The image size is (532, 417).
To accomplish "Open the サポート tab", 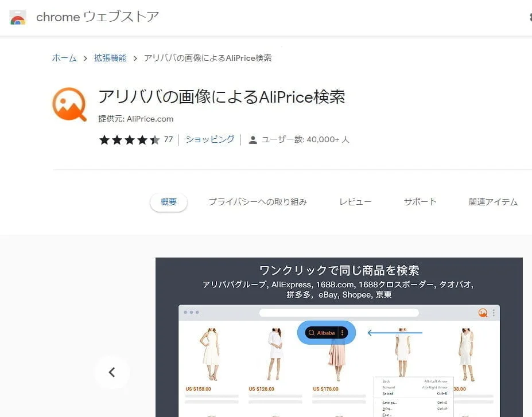I will tap(420, 202).
